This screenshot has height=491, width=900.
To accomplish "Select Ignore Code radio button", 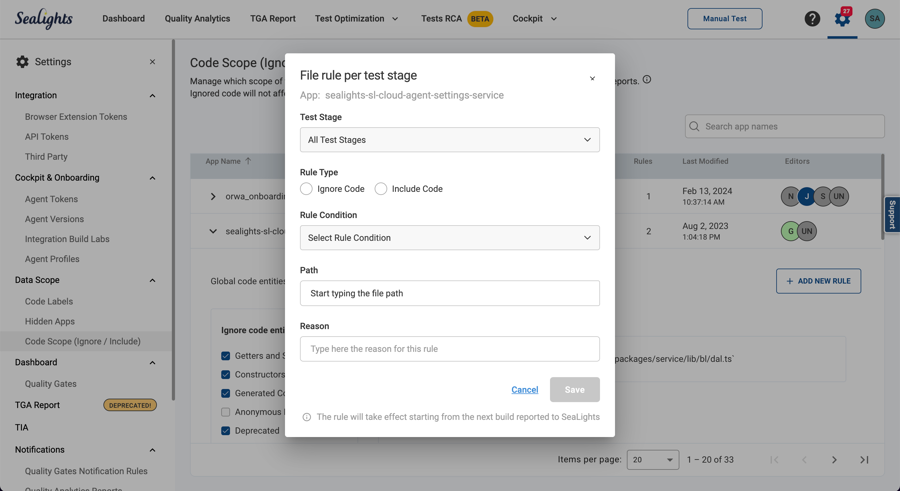I will 306,189.
